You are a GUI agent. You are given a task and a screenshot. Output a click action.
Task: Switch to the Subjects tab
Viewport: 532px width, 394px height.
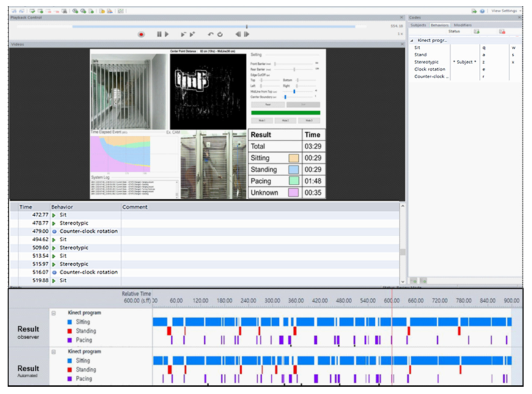click(x=418, y=25)
